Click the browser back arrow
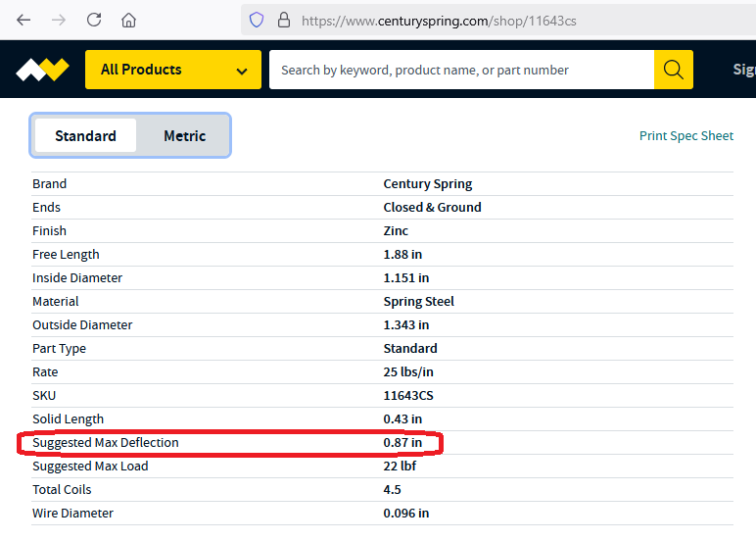Viewport: 756px width, 541px height. pyautogui.click(x=24, y=21)
